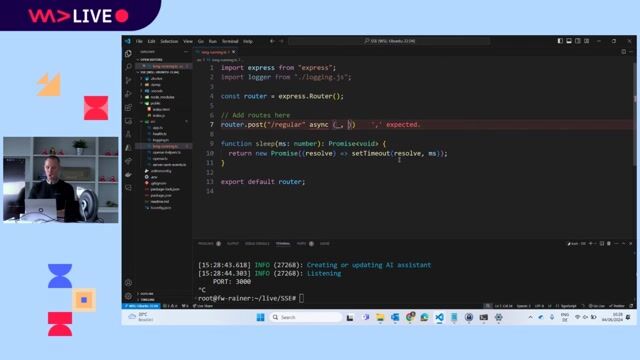The width and height of the screenshot is (640, 360).
Task: Click the Windows taskbar search box
Action: pyautogui.click(x=305, y=317)
